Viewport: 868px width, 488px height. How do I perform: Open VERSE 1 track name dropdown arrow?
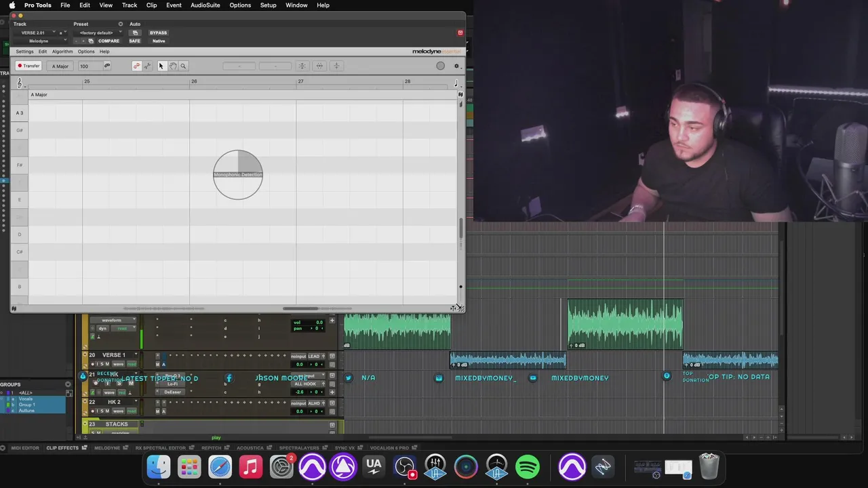click(x=136, y=354)
